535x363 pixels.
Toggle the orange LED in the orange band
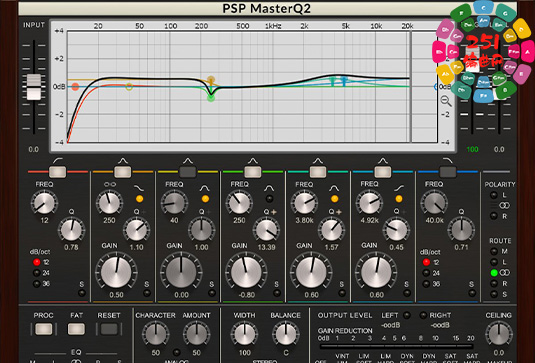[139, 199]
